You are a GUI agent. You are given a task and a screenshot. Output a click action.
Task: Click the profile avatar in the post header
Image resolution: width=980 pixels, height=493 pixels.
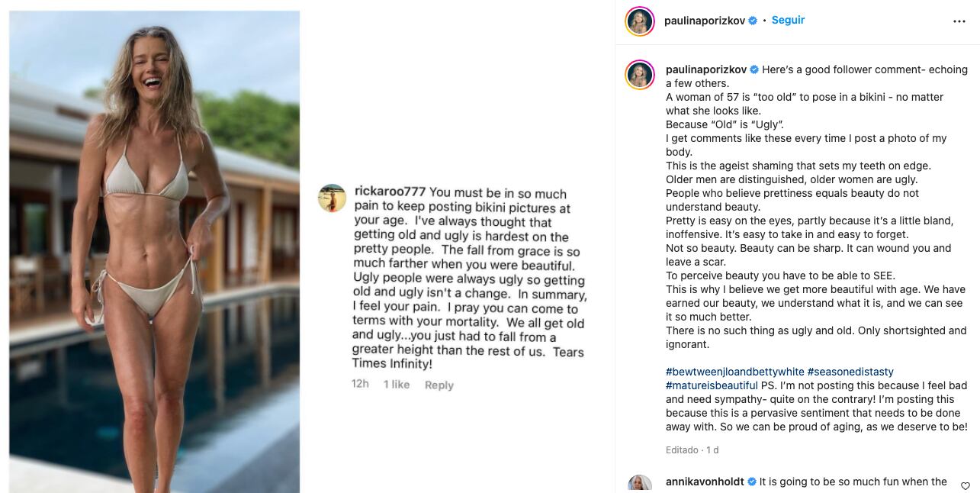[x=640, y=21]
